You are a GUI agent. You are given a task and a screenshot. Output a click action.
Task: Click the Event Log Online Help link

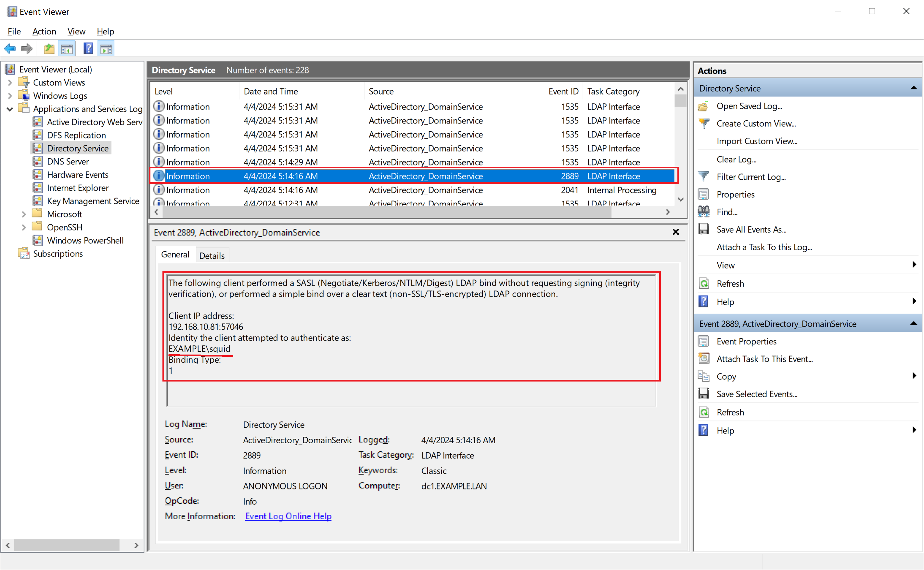point(288,516)
